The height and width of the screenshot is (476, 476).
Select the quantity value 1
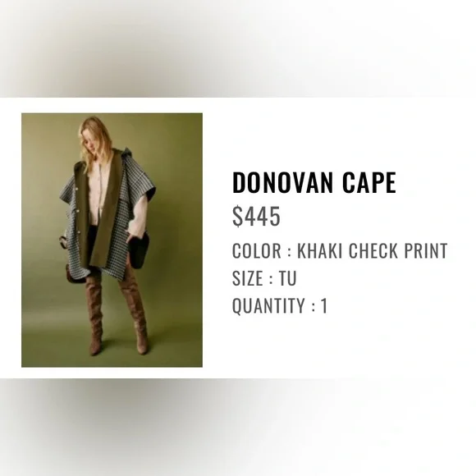324,305
